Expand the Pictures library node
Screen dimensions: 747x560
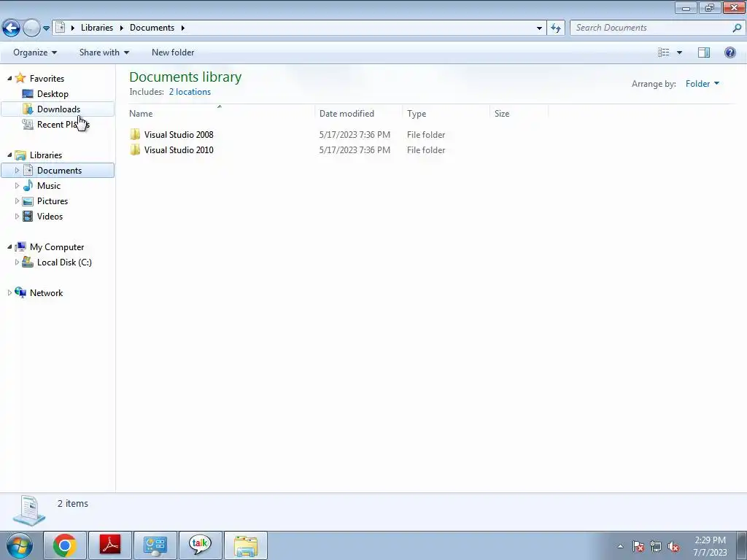point(17,201)
